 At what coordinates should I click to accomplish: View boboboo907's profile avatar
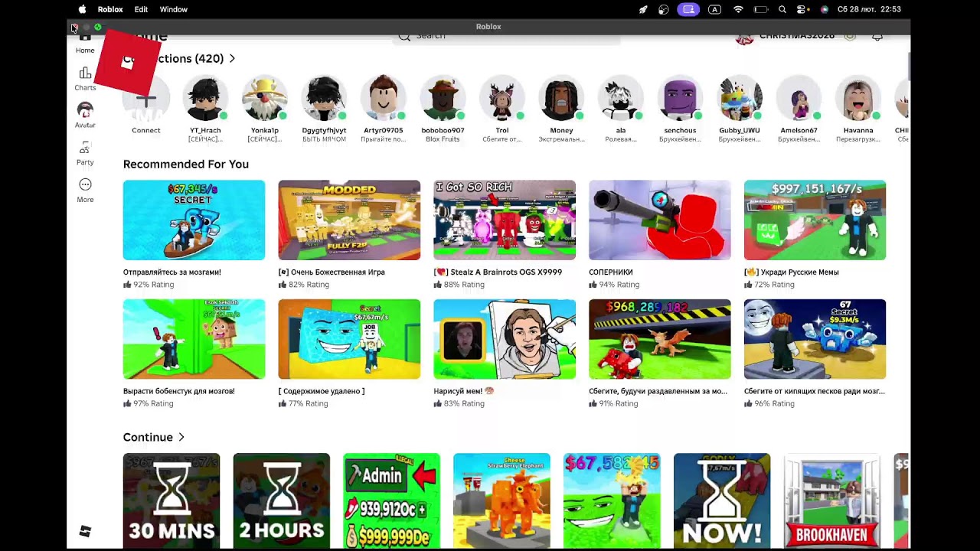[443, 98]
